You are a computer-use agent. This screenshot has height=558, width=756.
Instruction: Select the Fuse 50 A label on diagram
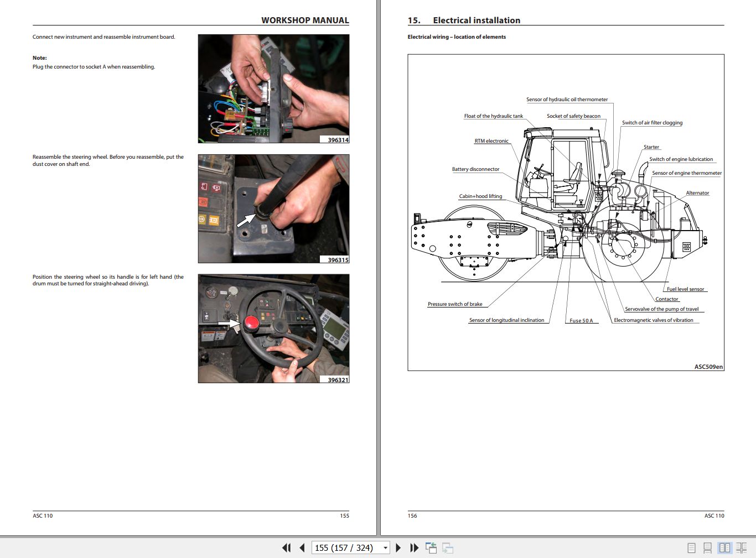(581, 320)
